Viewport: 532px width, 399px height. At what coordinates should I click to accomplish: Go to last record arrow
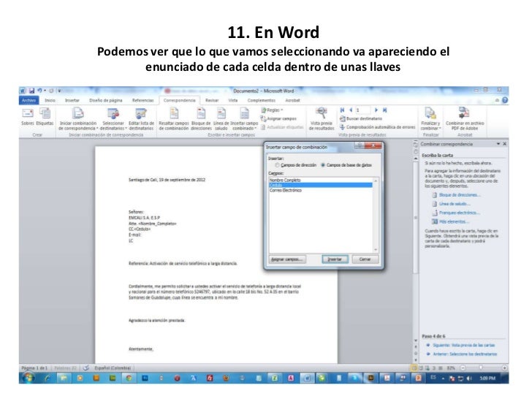(x=384, y=110)
